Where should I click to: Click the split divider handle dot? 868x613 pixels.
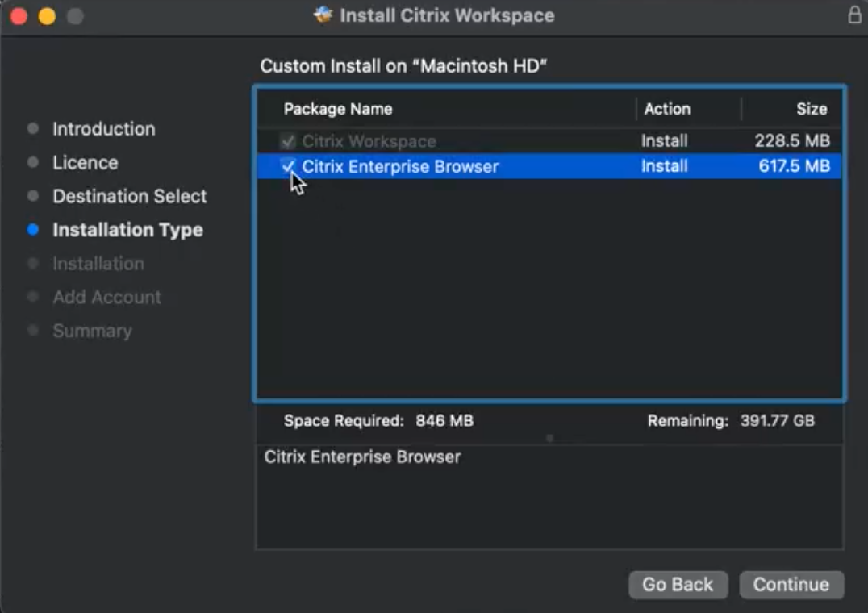pos(549,438)
